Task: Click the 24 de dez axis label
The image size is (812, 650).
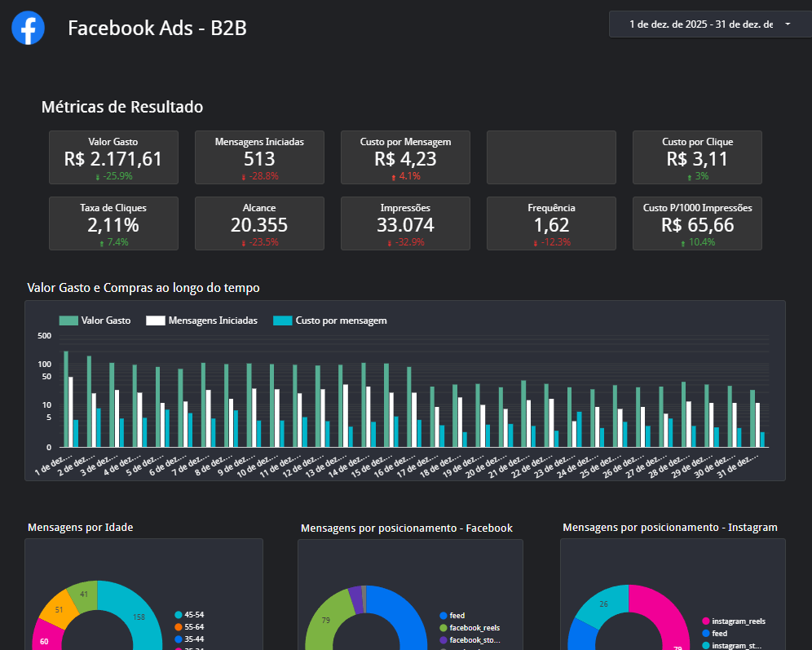Action: pos(579,465)
